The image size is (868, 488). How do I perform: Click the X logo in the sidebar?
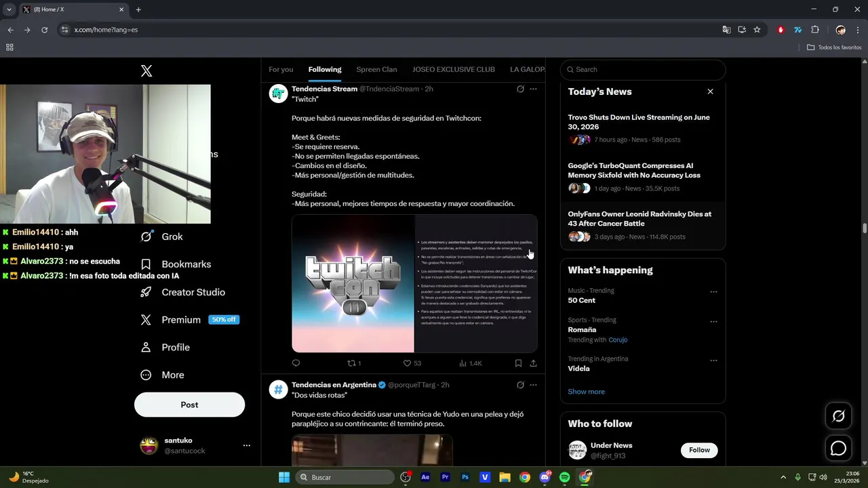(146, 70)
